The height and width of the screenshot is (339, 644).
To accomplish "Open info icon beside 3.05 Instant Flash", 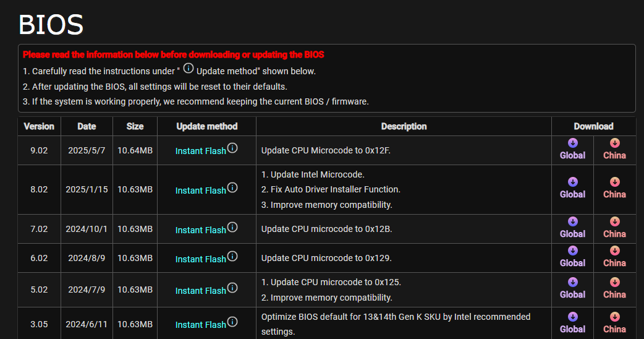I will pyautogui.click(x=232, y=322).
